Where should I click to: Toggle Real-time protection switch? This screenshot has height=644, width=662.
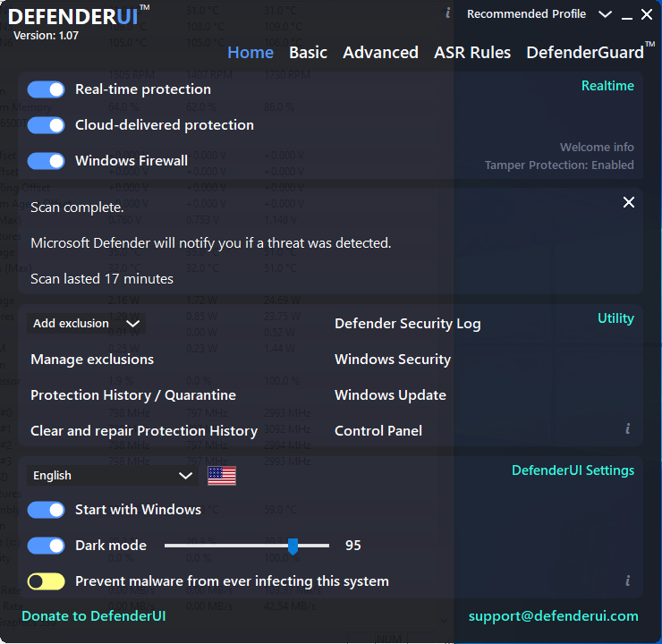click(46, 89)
